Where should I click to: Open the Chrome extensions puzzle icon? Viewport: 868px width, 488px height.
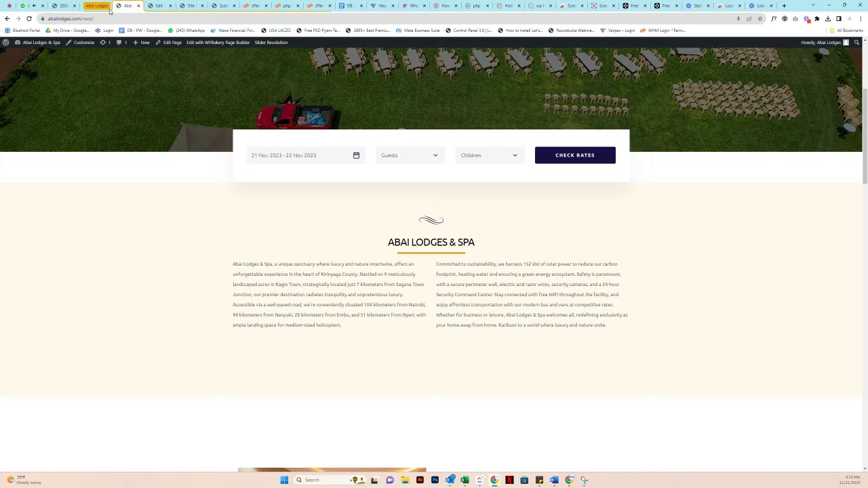pos(817,18)
